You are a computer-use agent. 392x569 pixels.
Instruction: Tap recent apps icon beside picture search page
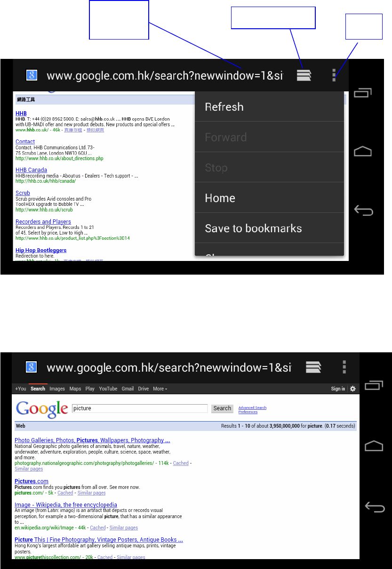pyautogui.click(x=374, y=385)
